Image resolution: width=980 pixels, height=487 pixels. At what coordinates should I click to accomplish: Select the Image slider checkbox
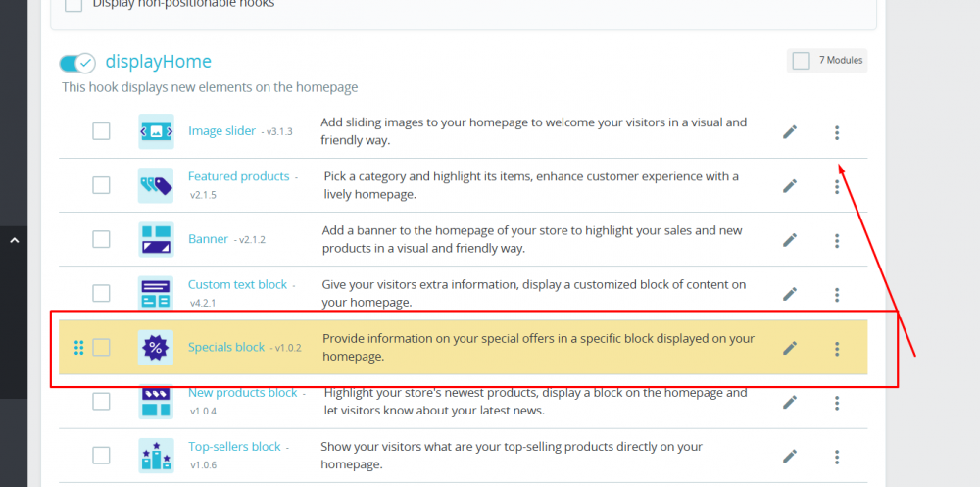(x=101, y=131)
